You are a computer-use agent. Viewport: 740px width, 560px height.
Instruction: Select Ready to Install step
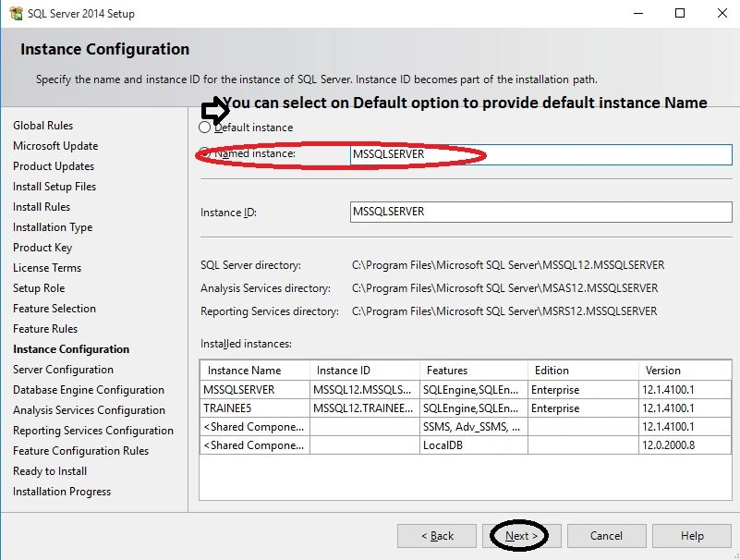pos(50,470)
